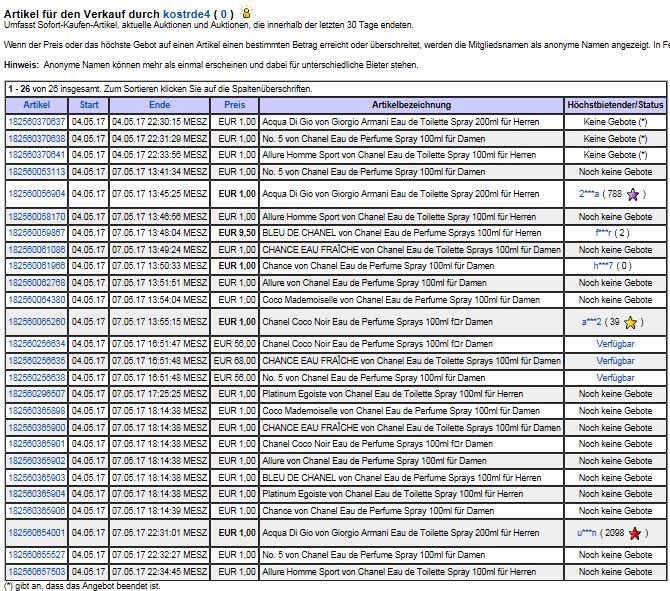Click '07.05.17 13:46:56 MESZ' end time cell
The height and width of the screenshot is (591, 670).
tap(159, 217)
